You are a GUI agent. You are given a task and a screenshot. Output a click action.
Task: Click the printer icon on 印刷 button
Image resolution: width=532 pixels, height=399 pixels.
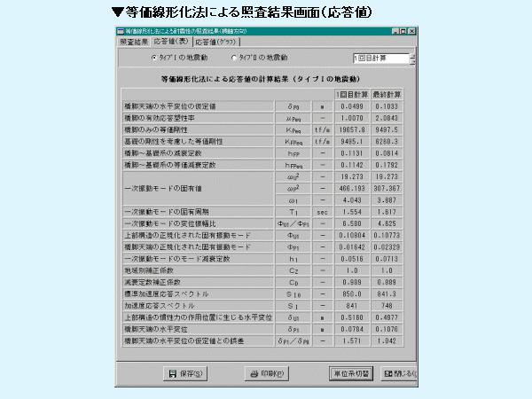point(253,373)
